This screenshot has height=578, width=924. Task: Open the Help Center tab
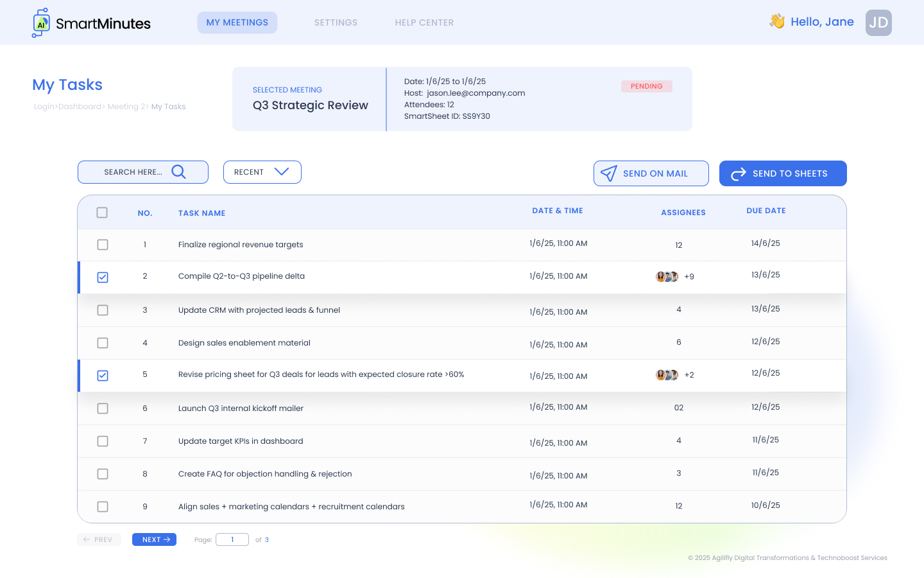pyautogui.click(x=424, y=22)
